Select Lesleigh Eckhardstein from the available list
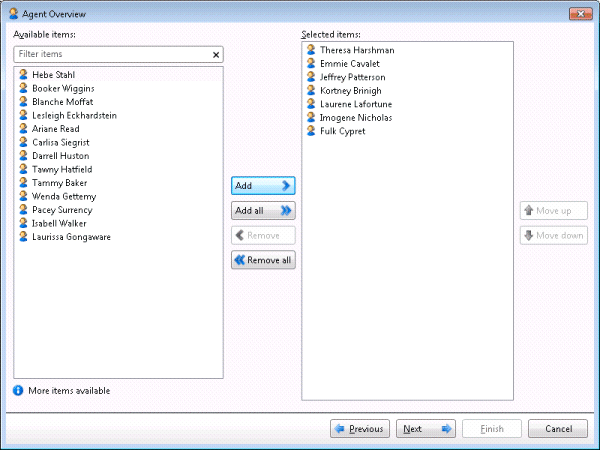Viewport: 600px width, 450px height. pyautogui.click(x=74, y=116)
